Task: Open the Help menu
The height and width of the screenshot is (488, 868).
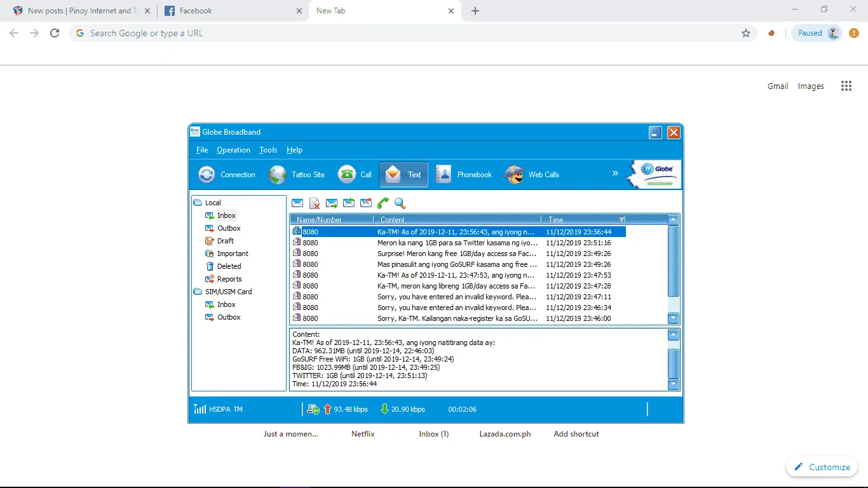Action: (x=294, y=150)
